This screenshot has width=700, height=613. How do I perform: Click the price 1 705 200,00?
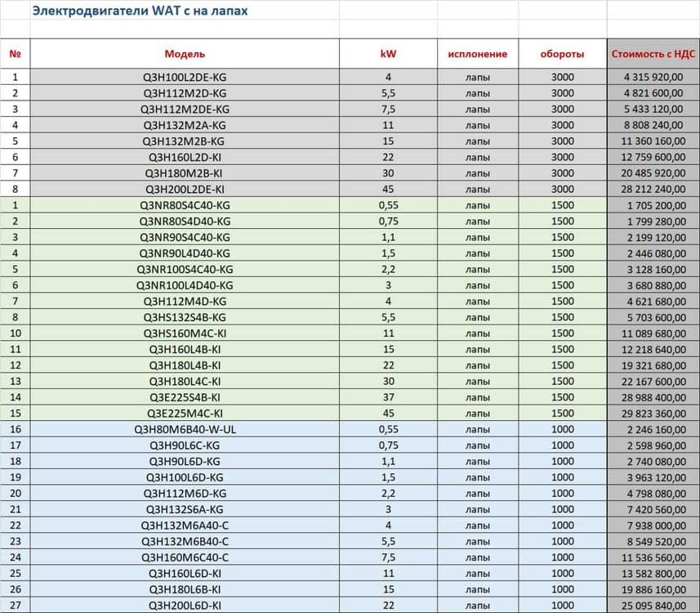(x=656, y=205)
